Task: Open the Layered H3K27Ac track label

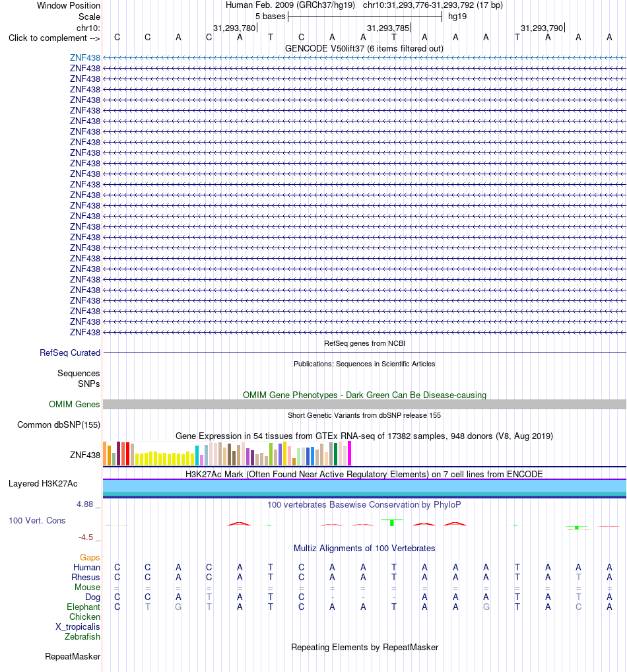Action: coord(43,483)
